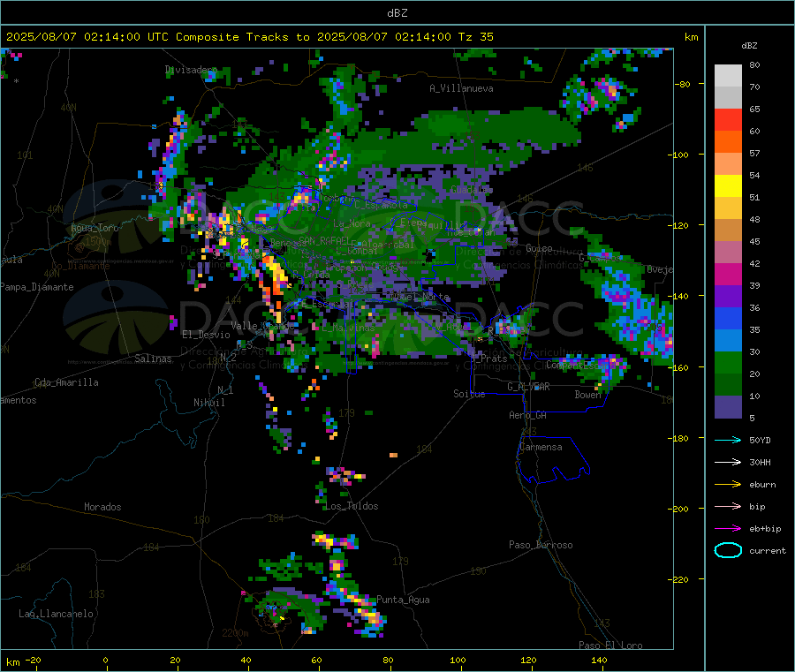Click the 'Divisadero' map label
Screen dimensions: 795x672
pyautogui.click(x=191, y=70)
